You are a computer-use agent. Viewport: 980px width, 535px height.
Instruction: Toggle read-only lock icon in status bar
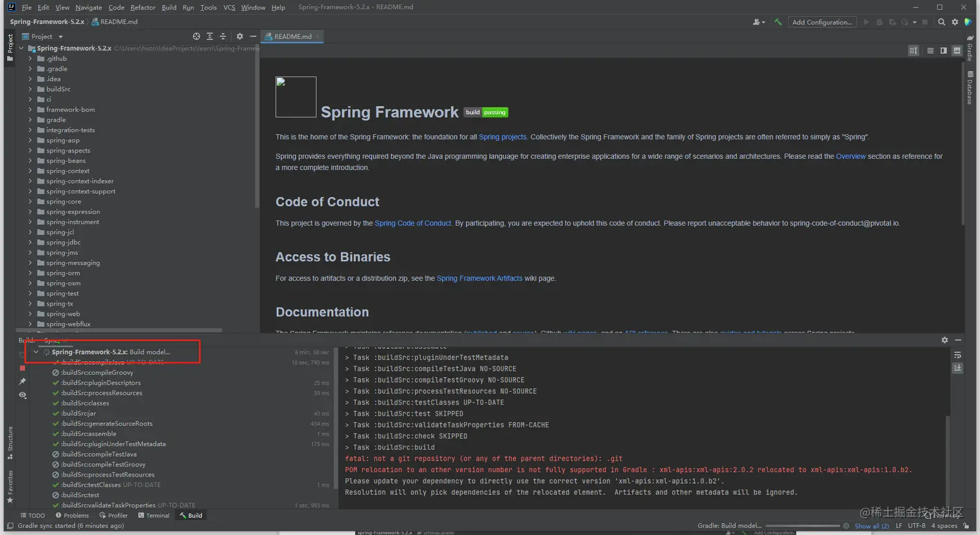pyautogui.click(x=966, y=526)
